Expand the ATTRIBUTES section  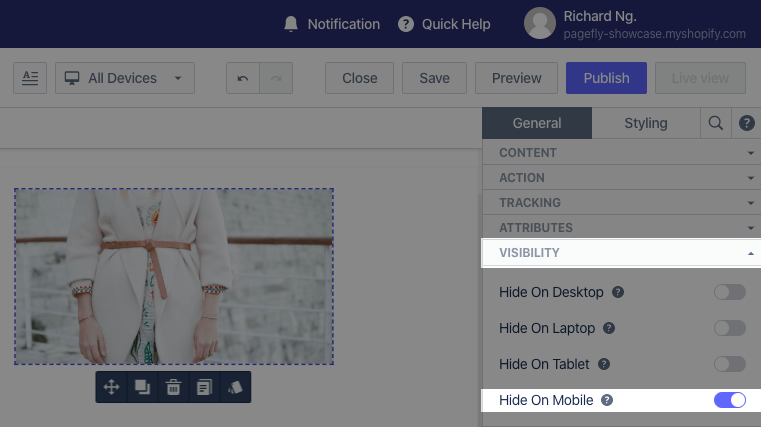tap(622, 228)
